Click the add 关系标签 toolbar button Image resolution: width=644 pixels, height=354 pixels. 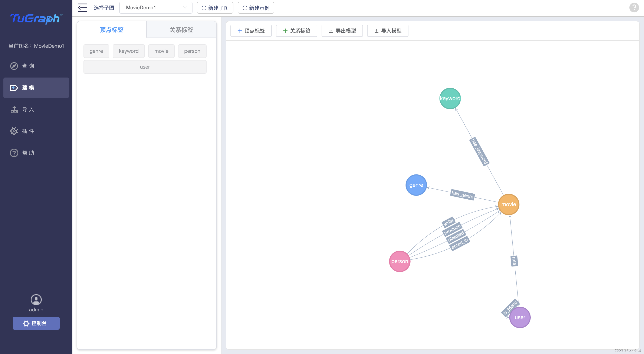click(x=296, y=31)
